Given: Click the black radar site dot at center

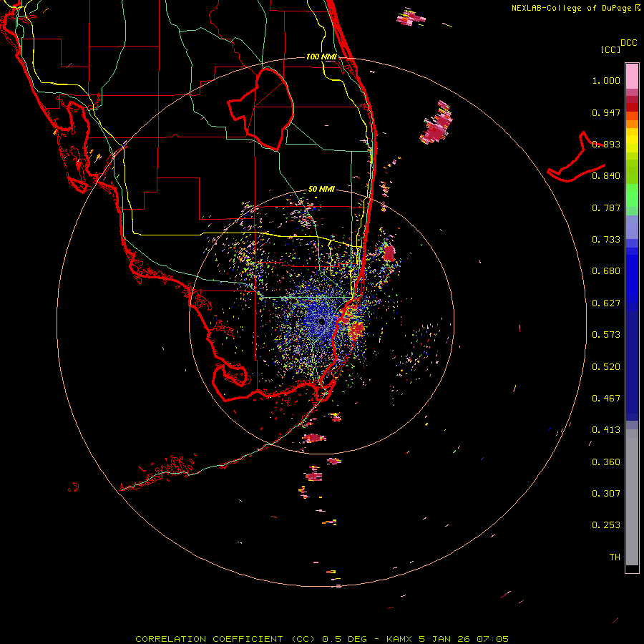Looking at the screenshot, I should [x=321, y=321].
